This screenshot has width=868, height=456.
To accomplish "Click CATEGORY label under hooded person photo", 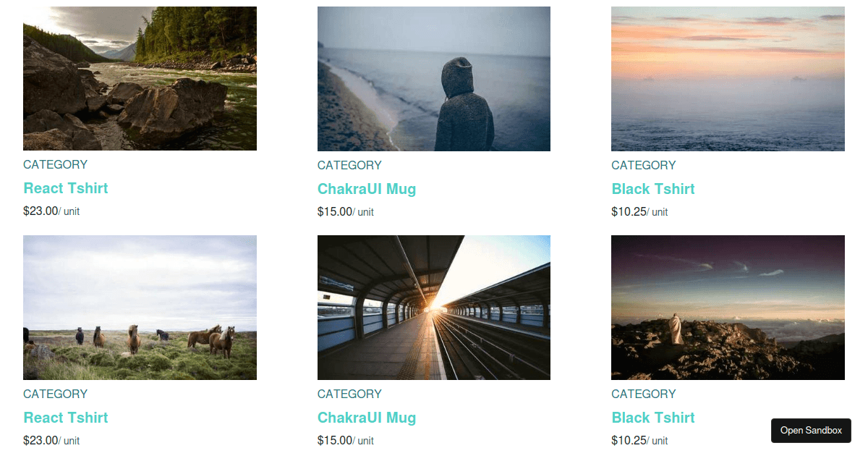I will pos(349,165).
